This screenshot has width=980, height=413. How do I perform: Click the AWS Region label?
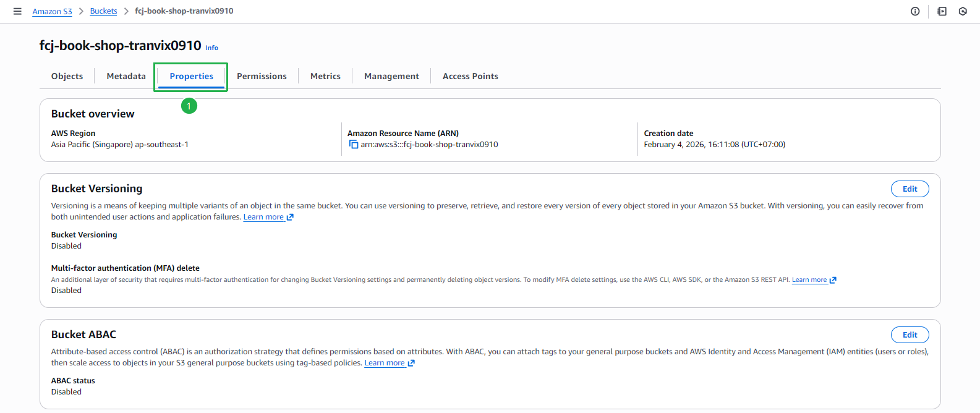[x=73, y=134]
